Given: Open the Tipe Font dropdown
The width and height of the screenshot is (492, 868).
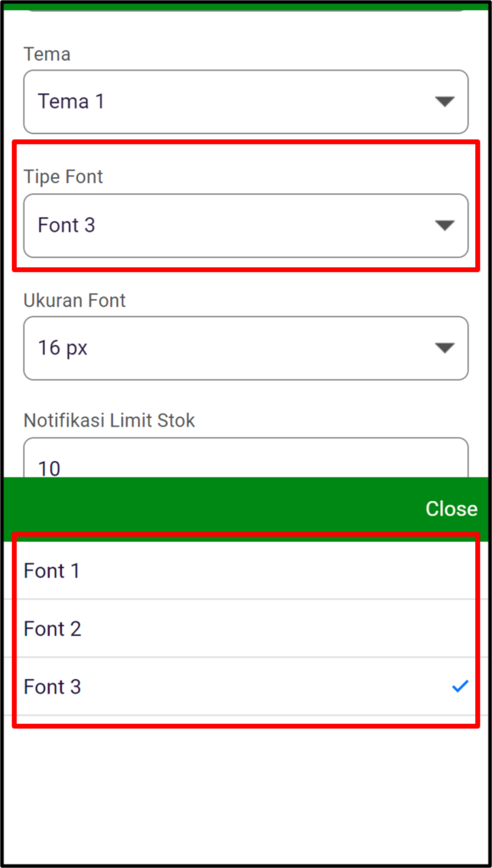Looking at the screenshot, I should tap(246, 225).
